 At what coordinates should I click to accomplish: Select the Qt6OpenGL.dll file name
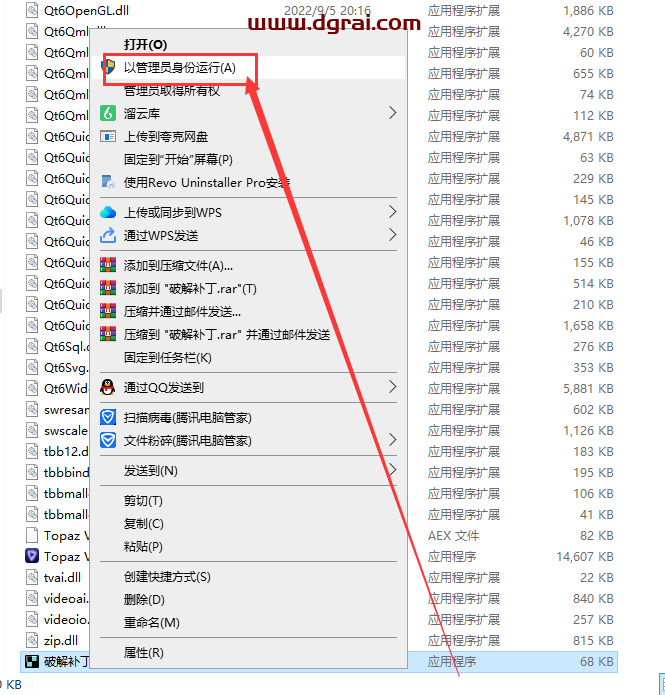pyautogui.click(x=86, y=10)
